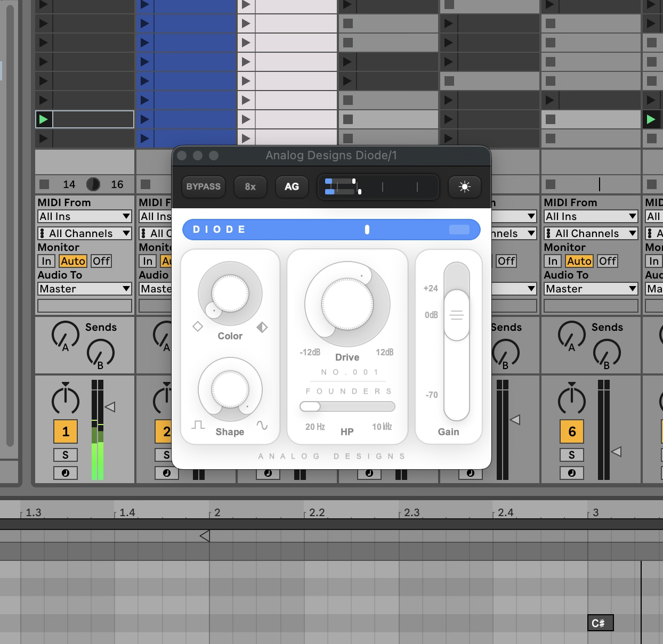Click the Analog Designs Diode/1 window title bar

(331, 156)
